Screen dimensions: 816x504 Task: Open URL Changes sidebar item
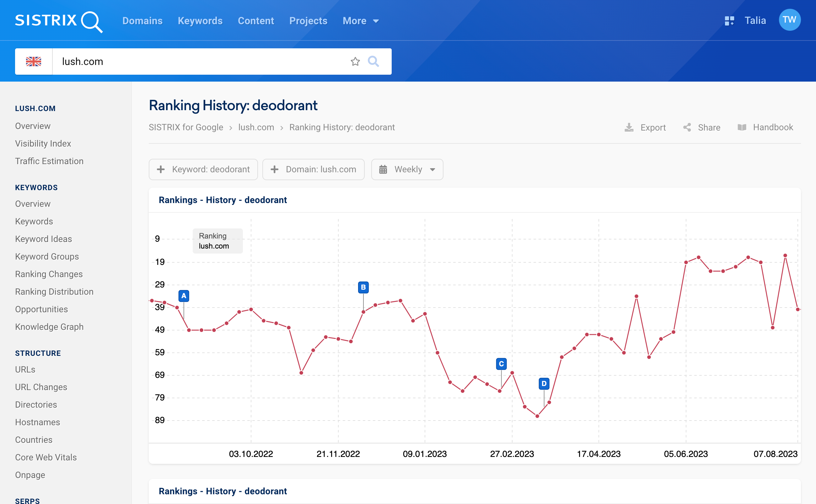(41, 387)
